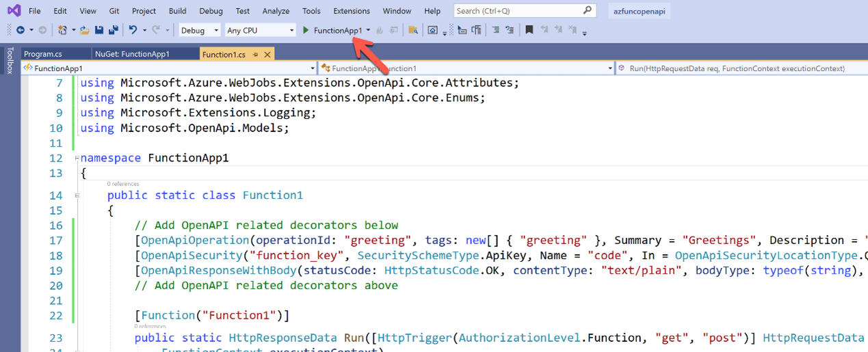Open the View menu
The width and height of the screenshot is (868, 352).
click(88, 11)
